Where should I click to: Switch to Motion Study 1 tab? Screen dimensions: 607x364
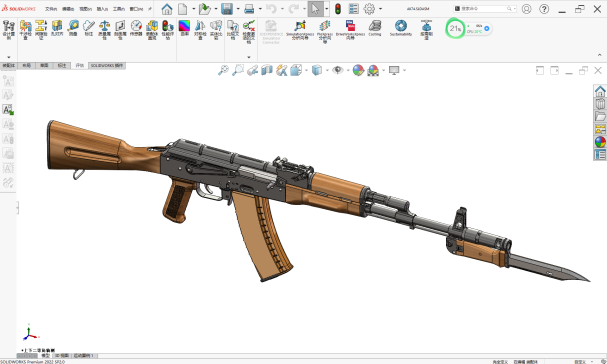click(84, 355)
